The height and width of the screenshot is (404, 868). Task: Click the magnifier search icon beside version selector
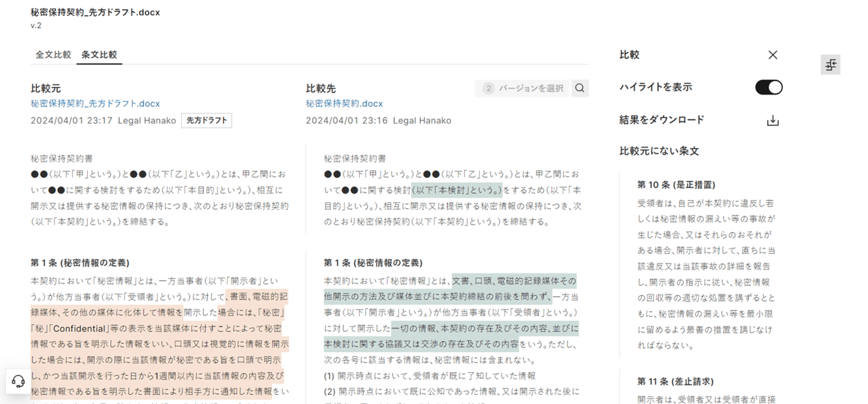580,88
